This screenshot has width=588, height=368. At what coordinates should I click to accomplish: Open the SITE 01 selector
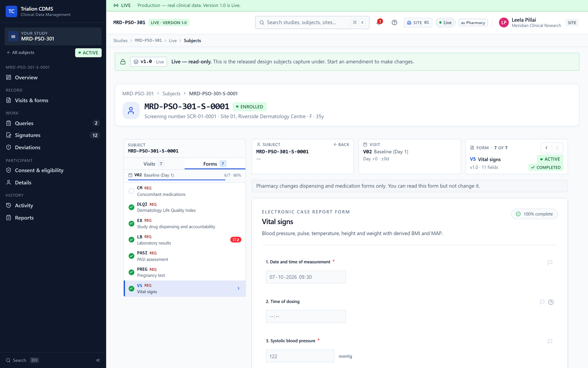(x=418, y=22)
